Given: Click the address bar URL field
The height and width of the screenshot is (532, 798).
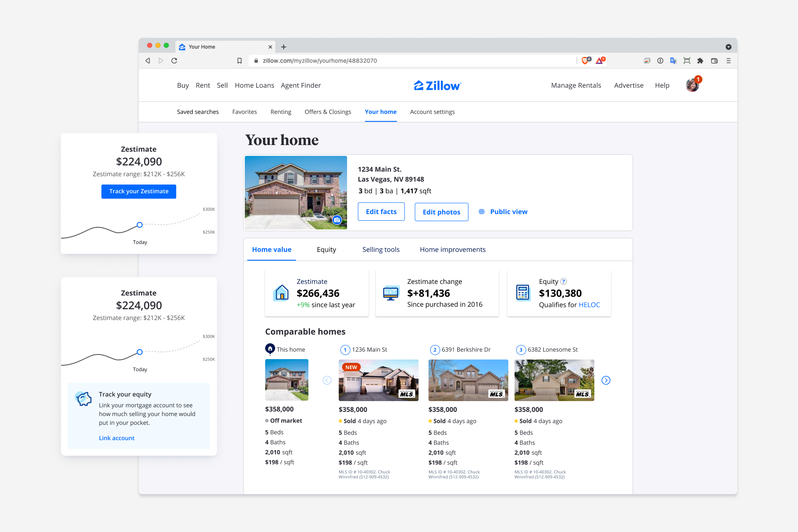Looking at the screenshot, I should pos(411,61).
